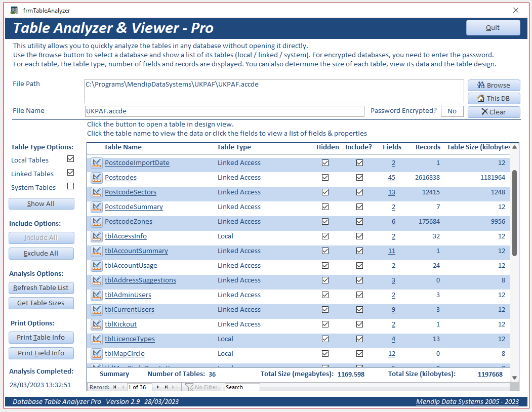This screenshot has width=532, height=412.
Task: Click the current record number box
Action: (x=140, y=387)
